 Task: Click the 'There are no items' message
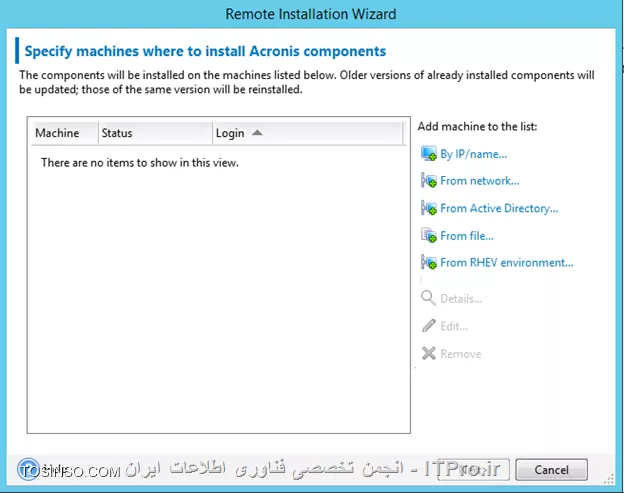pos(140,163)
